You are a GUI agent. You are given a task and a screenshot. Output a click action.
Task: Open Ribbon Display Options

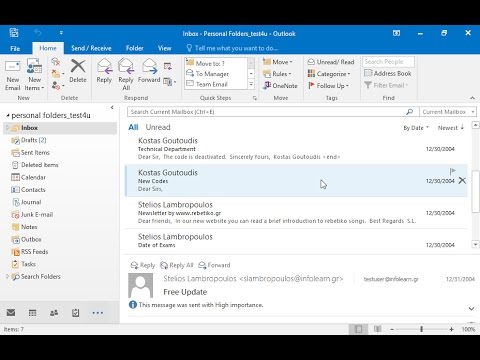tap(396, 33)
